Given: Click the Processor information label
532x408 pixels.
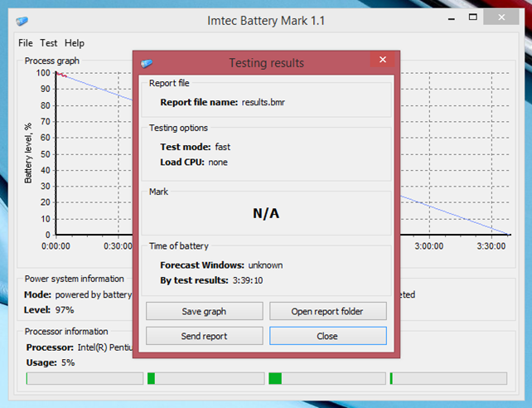Looking at the screenshot, I should tap(66, 332).
